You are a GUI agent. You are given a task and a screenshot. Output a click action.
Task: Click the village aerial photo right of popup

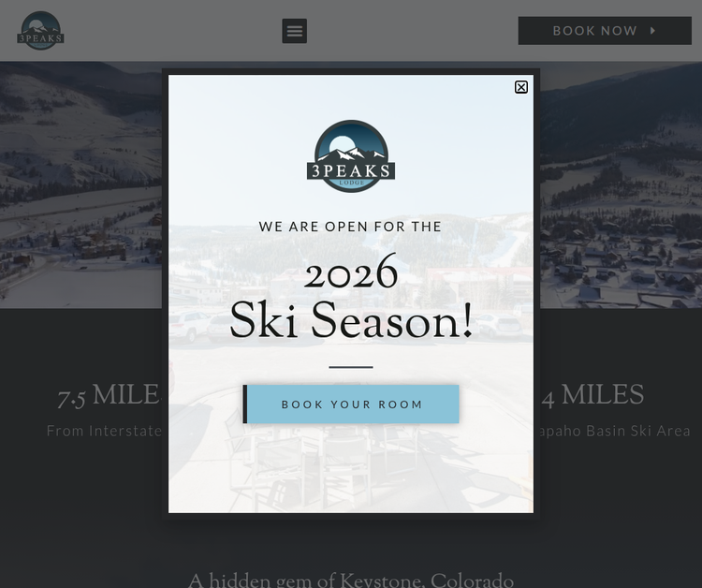[x=621, y=184]
